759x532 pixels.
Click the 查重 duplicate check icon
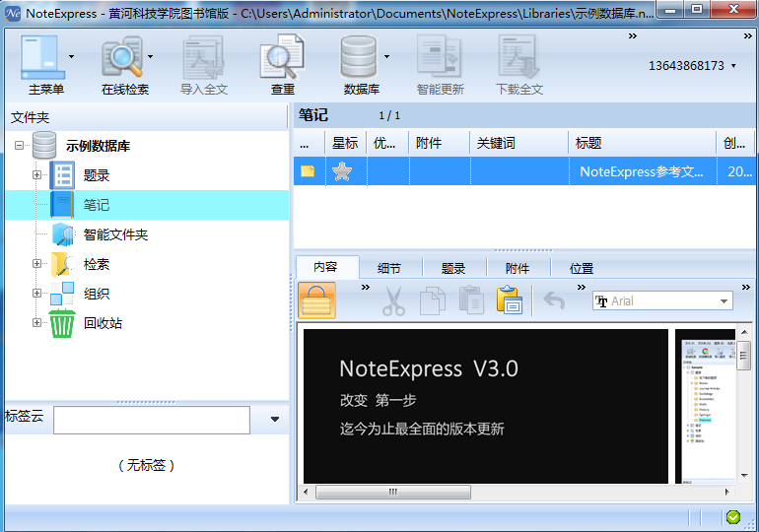tap(282, 60)
